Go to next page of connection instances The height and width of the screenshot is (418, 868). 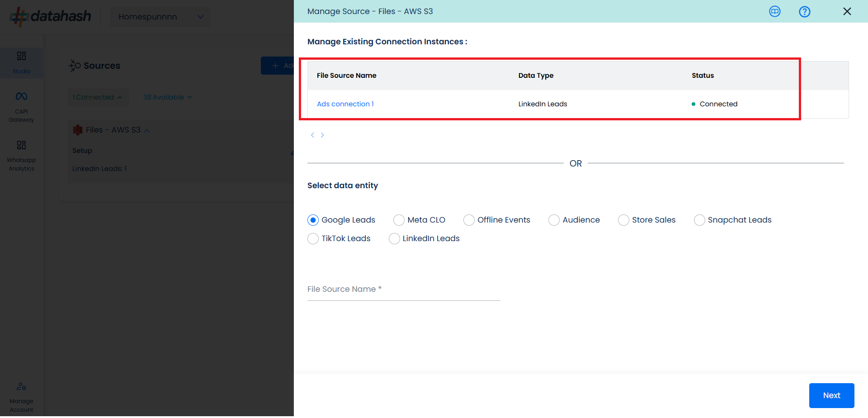point(322,135)
